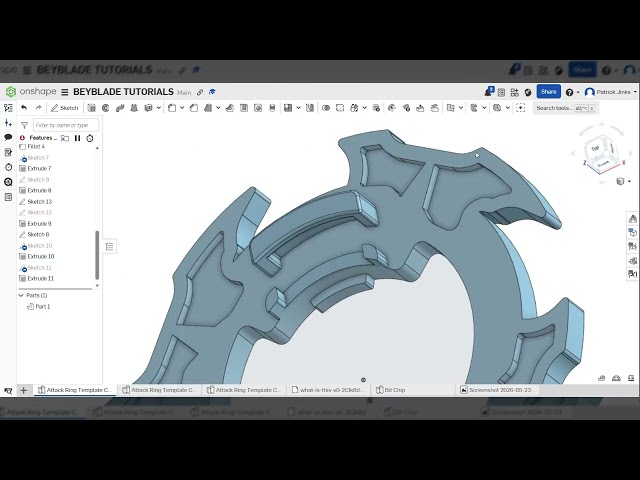Select the Plane tool icon
The image size is (640, 480).
point(450,108)
